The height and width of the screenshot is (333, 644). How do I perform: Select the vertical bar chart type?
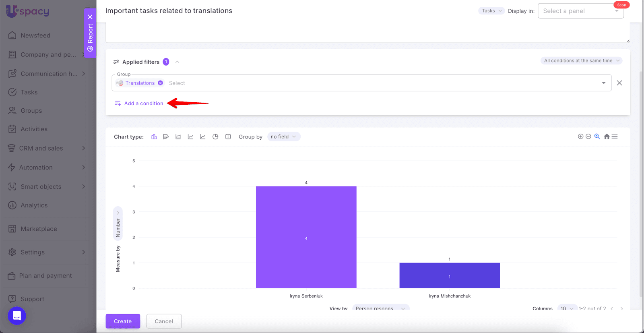(154, 137)
